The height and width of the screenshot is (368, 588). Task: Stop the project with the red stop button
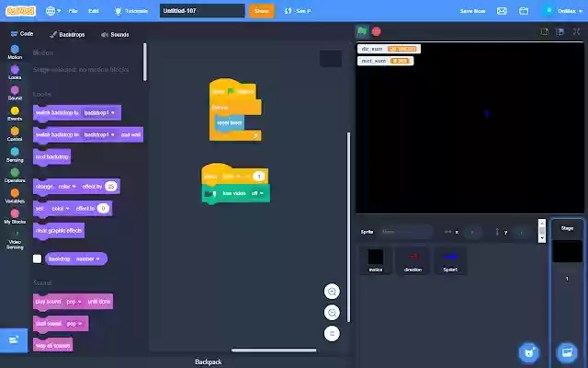click(x=376, y=32)
